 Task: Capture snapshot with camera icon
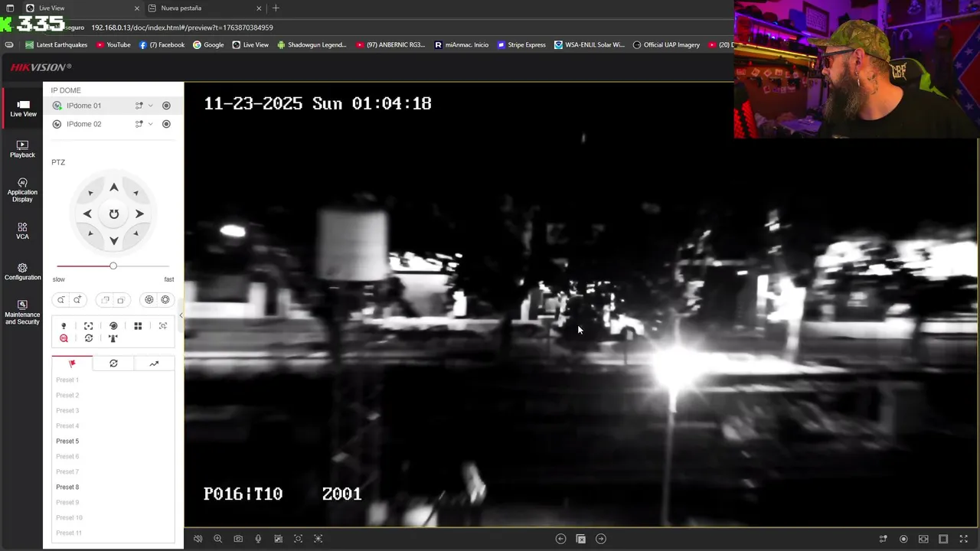click(x=238, y=539)
